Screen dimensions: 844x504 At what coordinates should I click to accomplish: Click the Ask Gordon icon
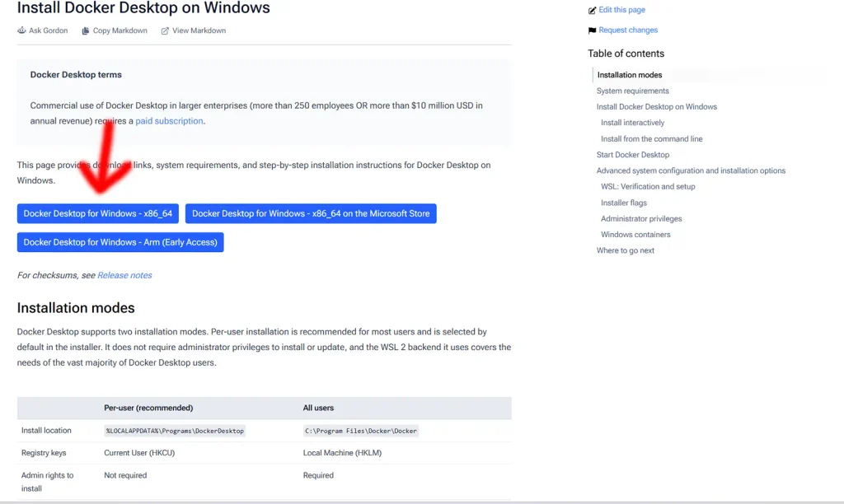(x=21, y=30)
